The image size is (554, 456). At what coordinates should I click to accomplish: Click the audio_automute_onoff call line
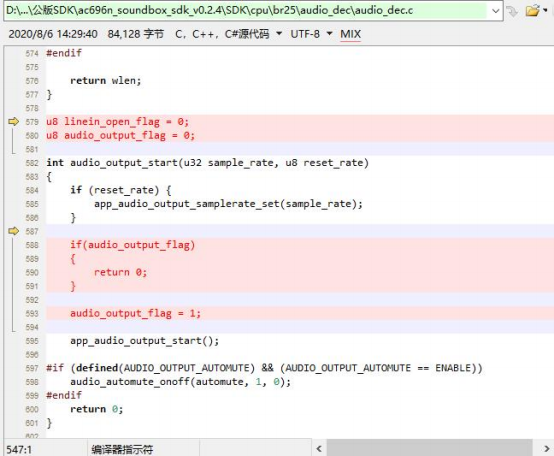pyautogui.click(x=181, y=382)
